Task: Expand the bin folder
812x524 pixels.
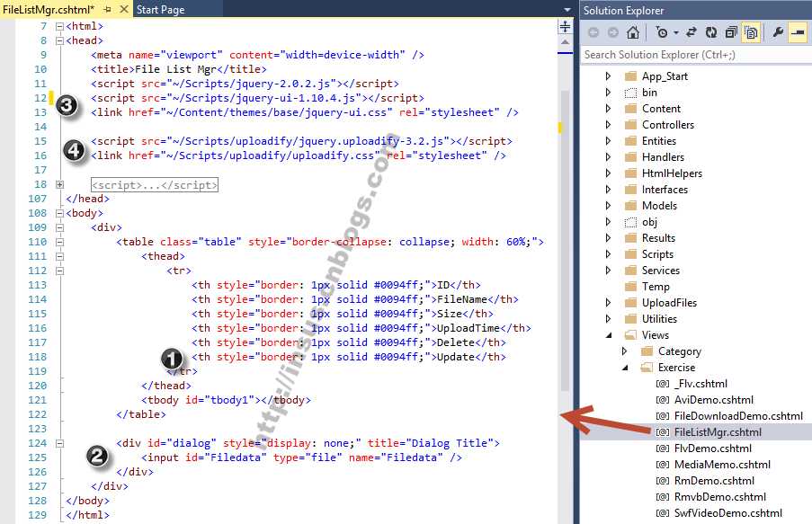Action: (x=608, y=93)
